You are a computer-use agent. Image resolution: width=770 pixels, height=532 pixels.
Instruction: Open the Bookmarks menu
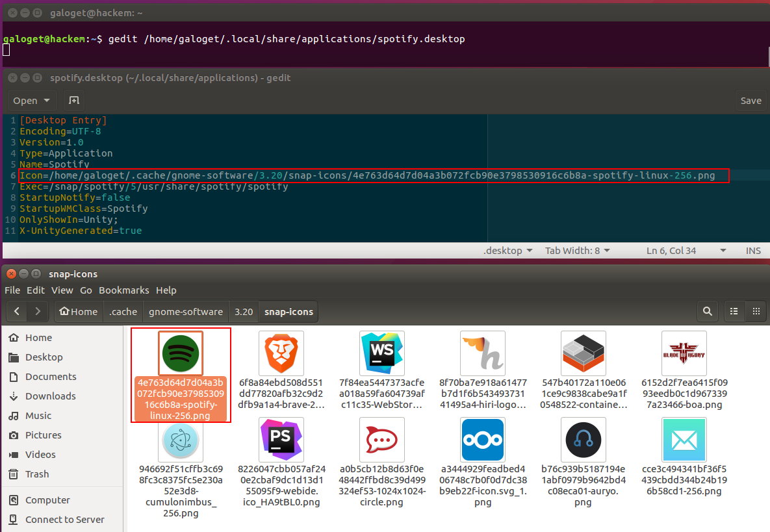pyautogui.click(x=123, y=290)
